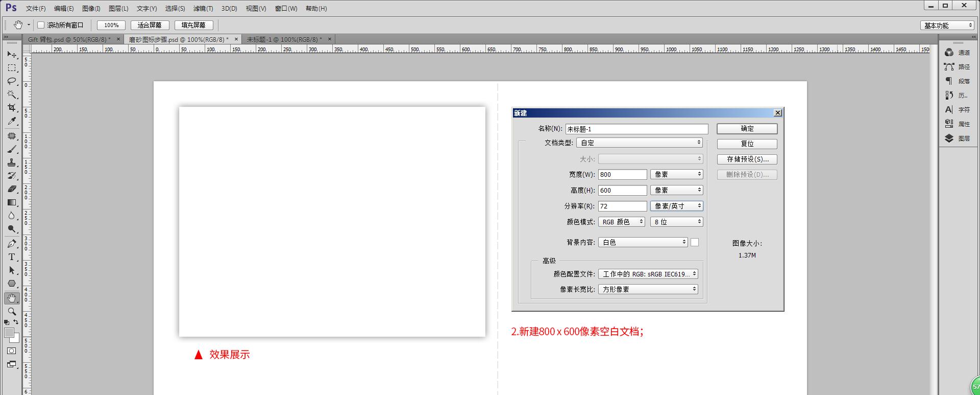Viewport: 980px width, 395px height.
Task: Open the 颜色配置文件 dropdown
Action: click(648, 274)
